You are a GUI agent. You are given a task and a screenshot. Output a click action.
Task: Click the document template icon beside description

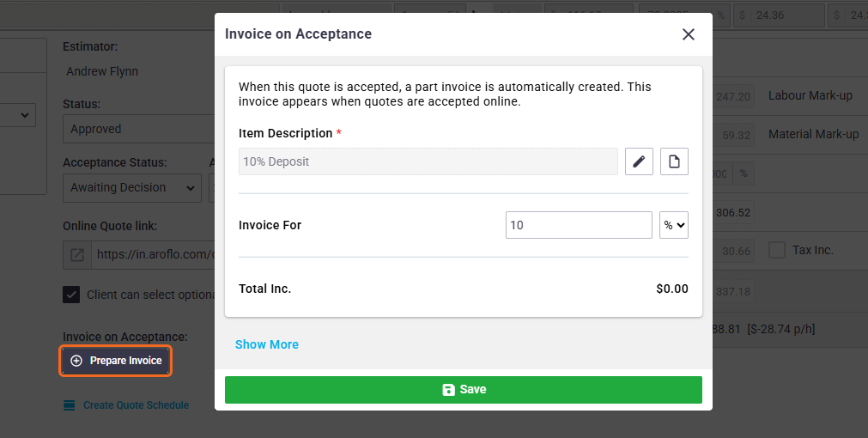[x=674, y=161]
